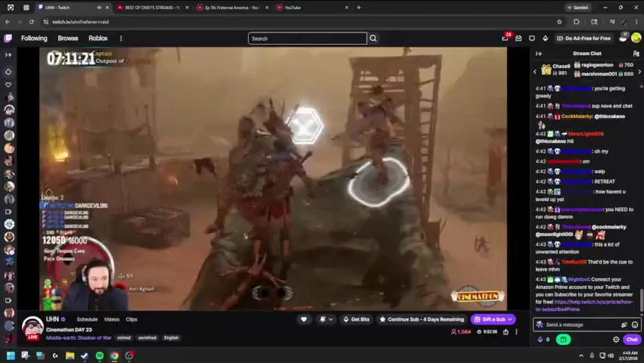
Task: Switch to the YouTube browser tab
Action: click(312, 8)
